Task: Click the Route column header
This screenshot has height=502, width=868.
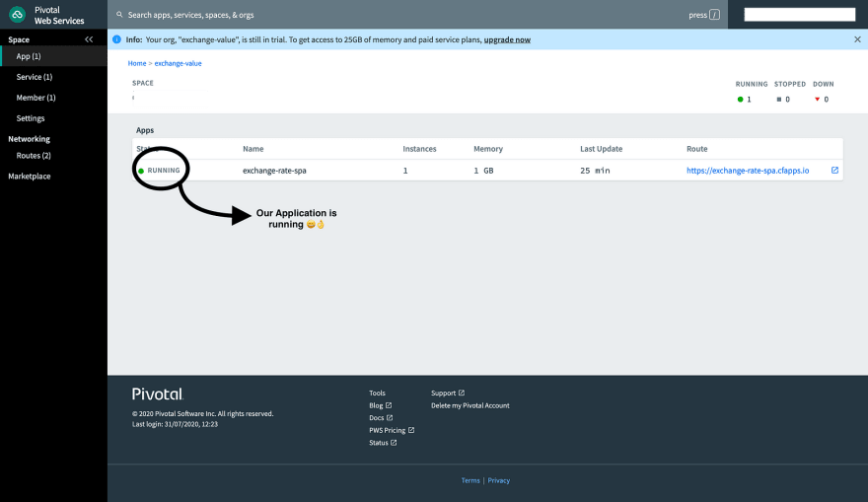Action: point(697,149)
